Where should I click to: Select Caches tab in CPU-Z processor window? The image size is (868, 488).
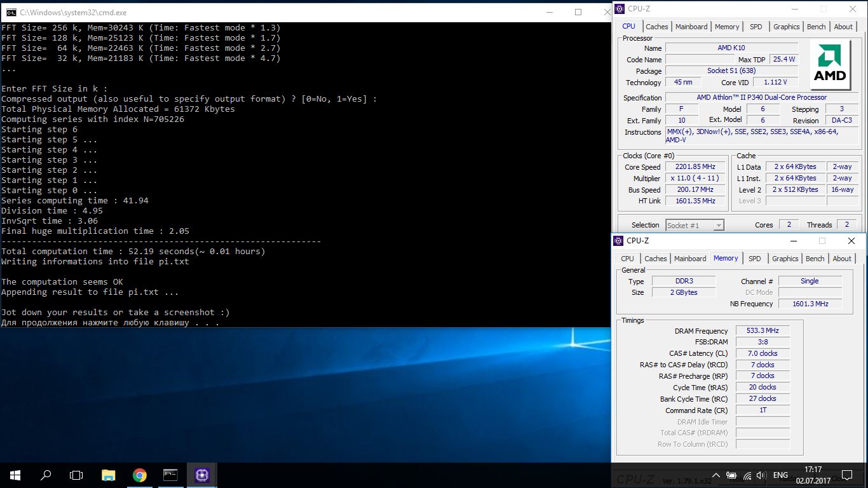click(656, 27)
